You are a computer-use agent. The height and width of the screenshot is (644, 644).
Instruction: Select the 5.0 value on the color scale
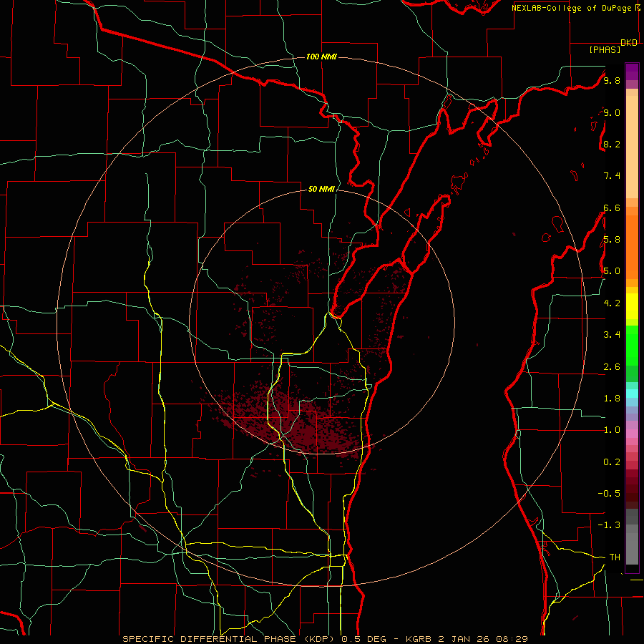tap(612, 271)
